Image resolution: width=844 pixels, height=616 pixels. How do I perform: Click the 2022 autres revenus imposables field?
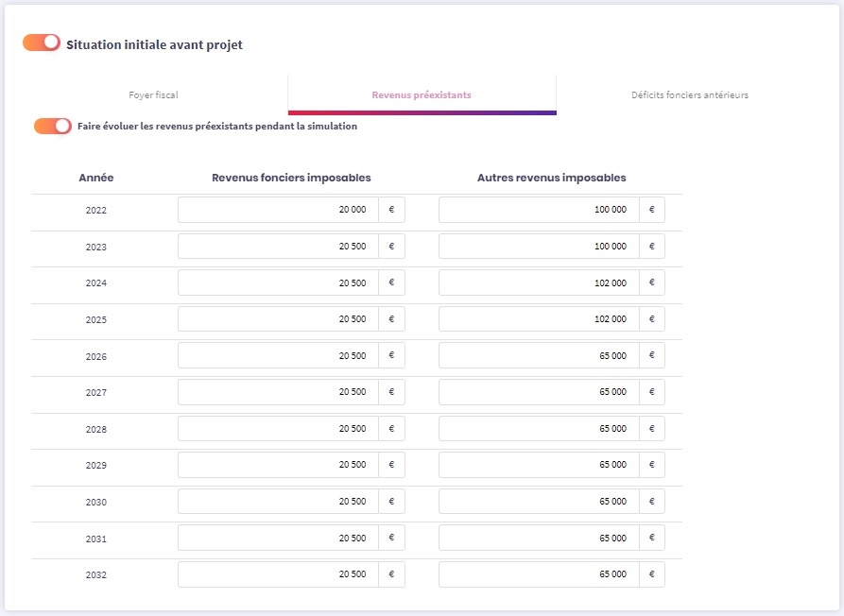coord(539,210)
